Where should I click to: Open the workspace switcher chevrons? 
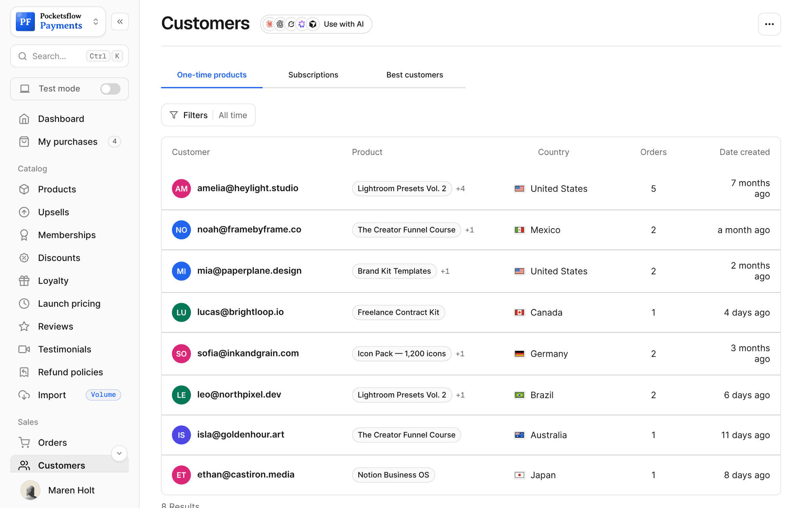point(96,21)
